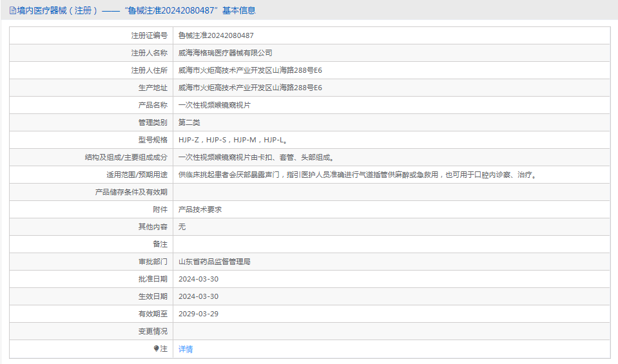This screenshot has height=364, width=618.
Task: Select product name 一次性视频喉镜窥视片
Action: 215,105
